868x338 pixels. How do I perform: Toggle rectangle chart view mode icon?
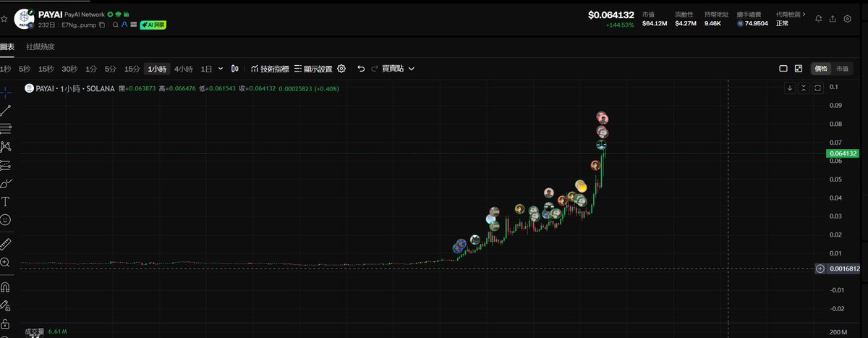pos(783,69)
